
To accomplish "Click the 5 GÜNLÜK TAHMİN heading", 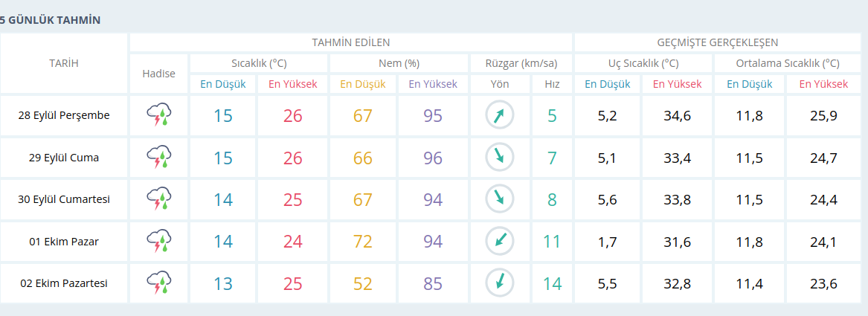I will click(50, 20).
